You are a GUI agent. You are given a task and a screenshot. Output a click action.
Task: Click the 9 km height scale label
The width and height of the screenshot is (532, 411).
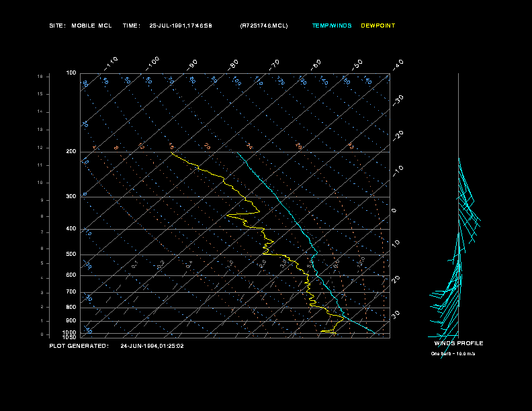click(x=42, y=200)
